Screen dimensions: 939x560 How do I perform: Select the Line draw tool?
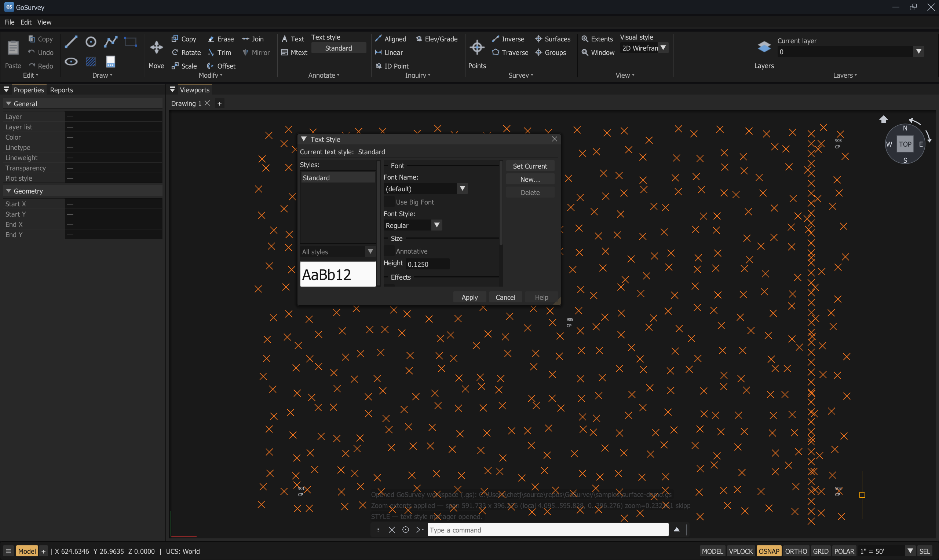tap(71, 41)
